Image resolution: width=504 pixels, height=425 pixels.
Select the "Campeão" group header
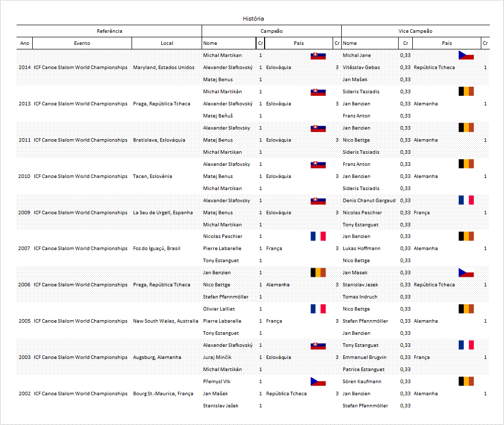[272, 31]
